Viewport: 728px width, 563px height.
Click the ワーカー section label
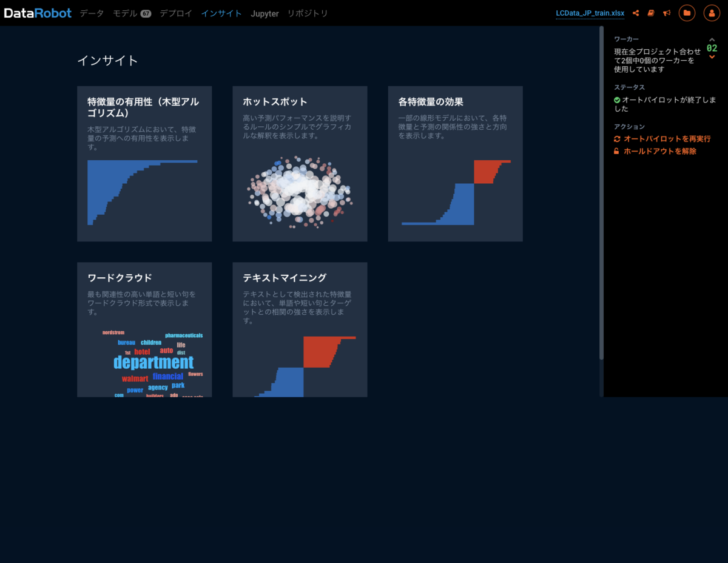tap(626, 39)
